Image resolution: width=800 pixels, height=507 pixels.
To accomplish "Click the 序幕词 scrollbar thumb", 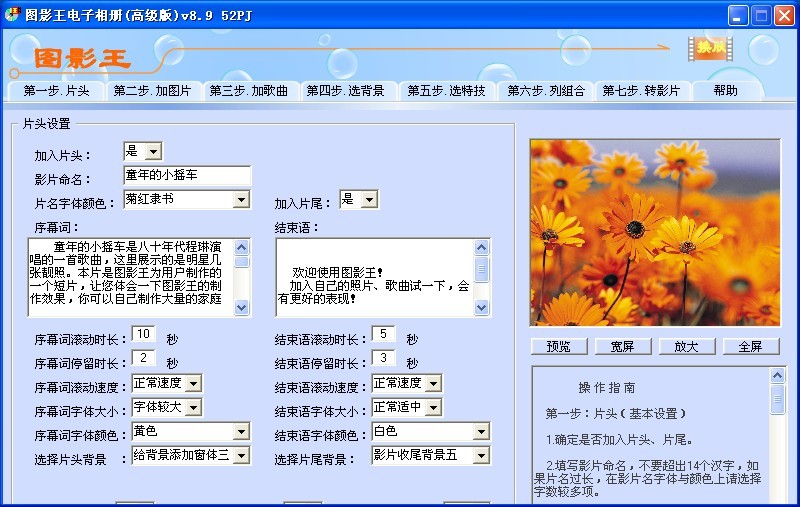I will point(241,262).
